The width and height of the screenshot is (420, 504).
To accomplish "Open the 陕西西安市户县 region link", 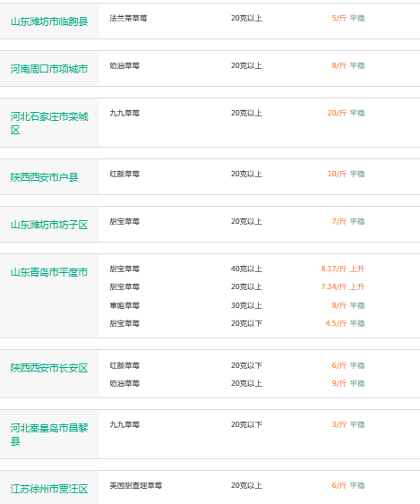I will pos(45,177).
